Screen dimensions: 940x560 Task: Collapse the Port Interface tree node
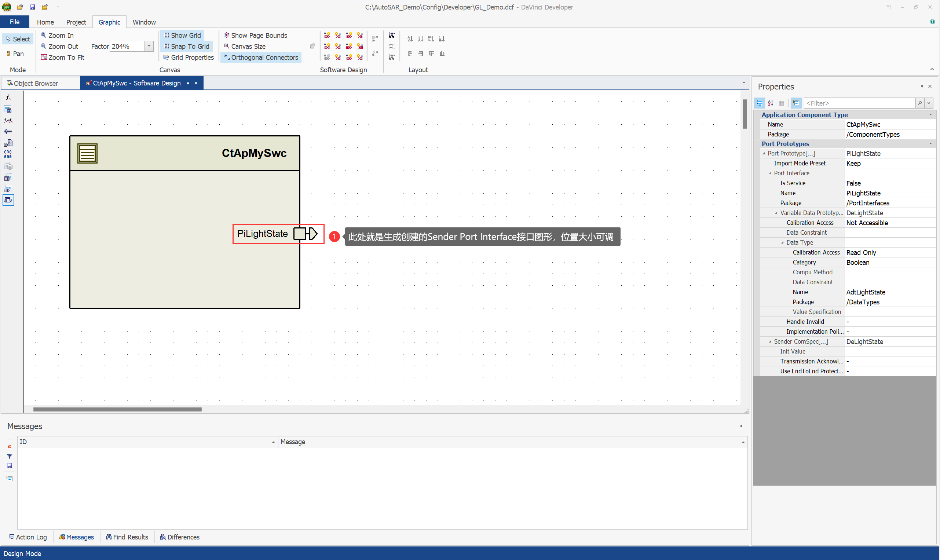click(770, 173)
